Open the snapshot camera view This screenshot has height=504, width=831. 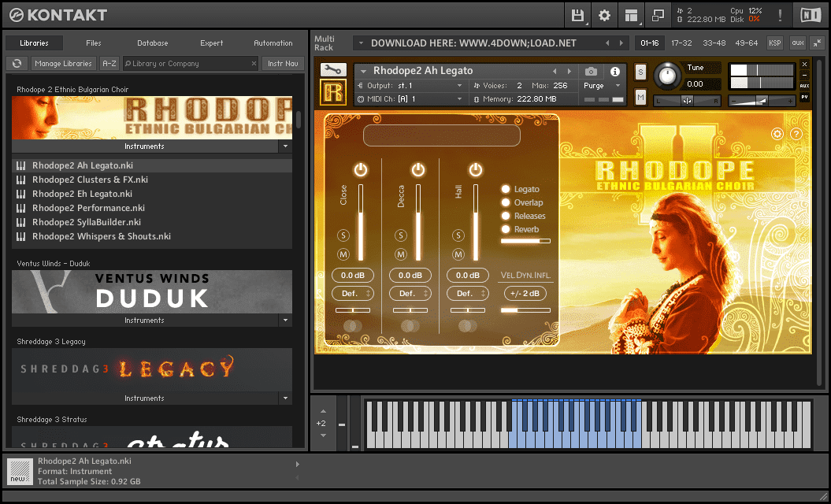591,71
